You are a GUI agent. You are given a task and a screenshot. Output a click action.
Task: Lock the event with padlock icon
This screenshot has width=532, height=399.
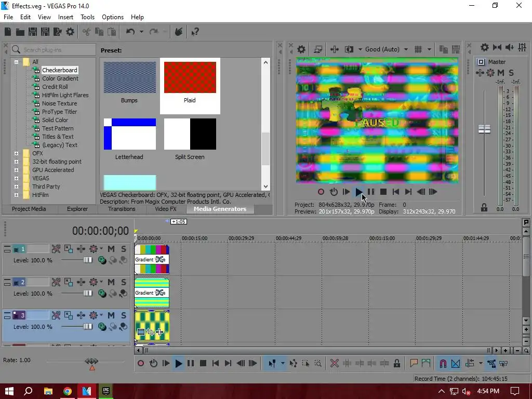(396, 364)
